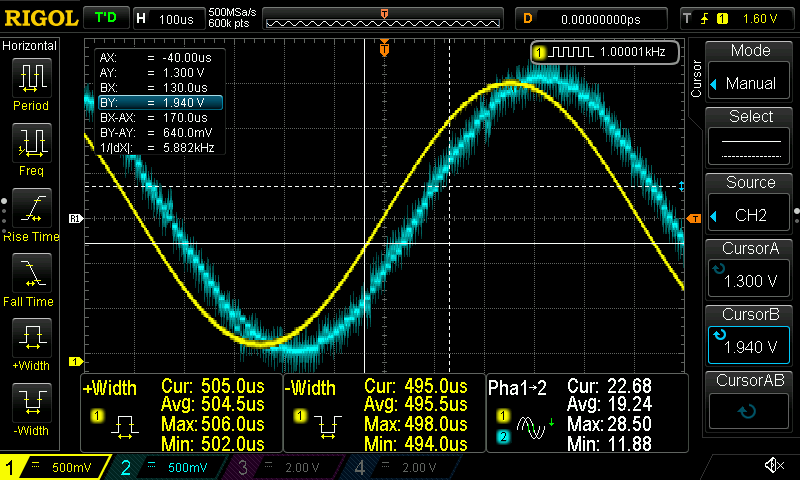Open the Source CH2 selector
Viewport: 800px width, 480px height.
(750, 203)
